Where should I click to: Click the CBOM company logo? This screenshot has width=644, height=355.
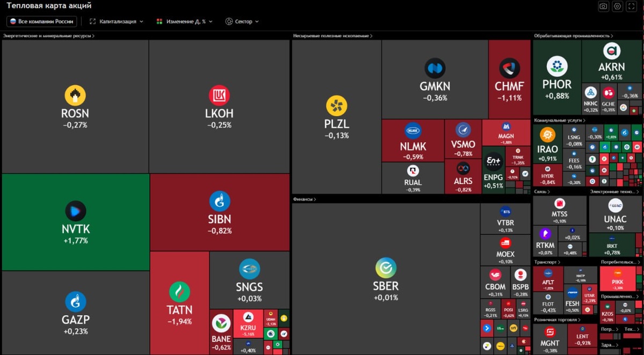[495, 275]
